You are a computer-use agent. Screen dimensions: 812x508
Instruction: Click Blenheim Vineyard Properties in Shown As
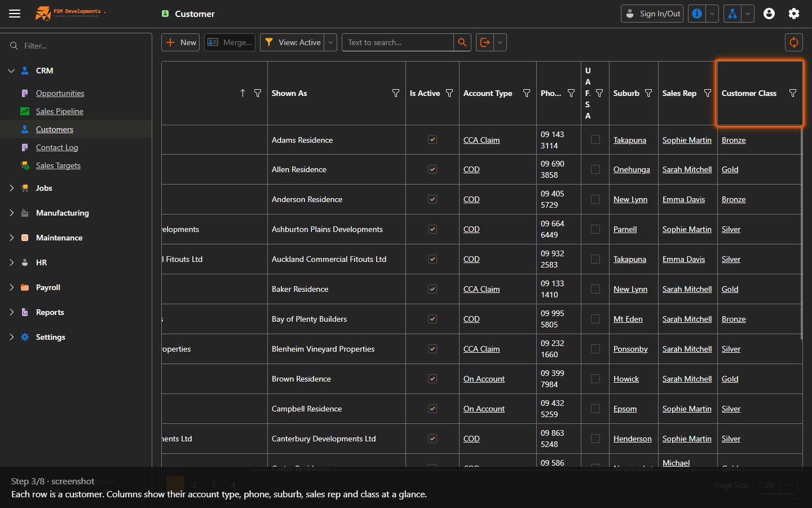323,349
